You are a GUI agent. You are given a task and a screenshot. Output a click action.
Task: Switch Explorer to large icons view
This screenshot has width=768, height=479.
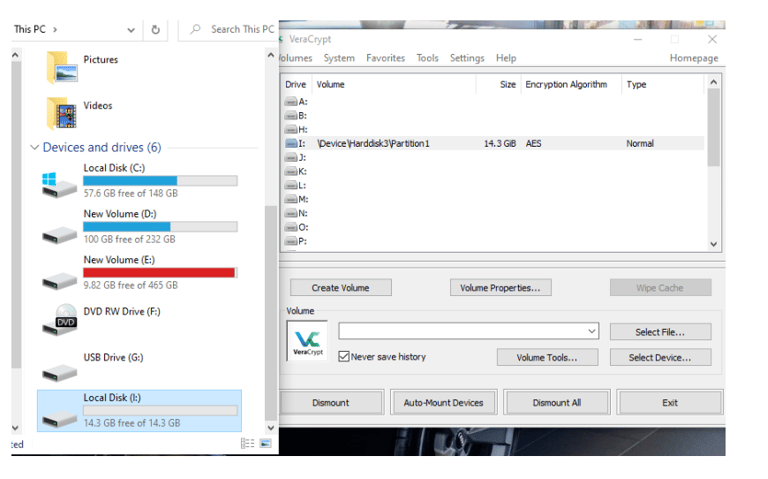[x=265, y=443]
